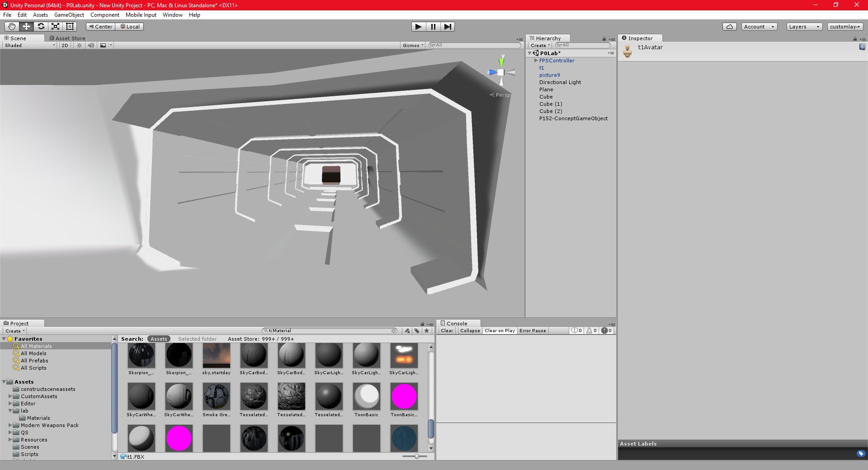This screenshot has width=868, height=470.
Task: Expand the FPSController hierarchy item
Action: pos(536,61)
